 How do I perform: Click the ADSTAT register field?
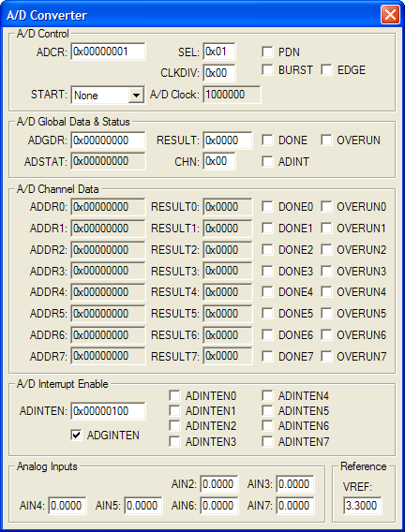click(x=108, y=161)
